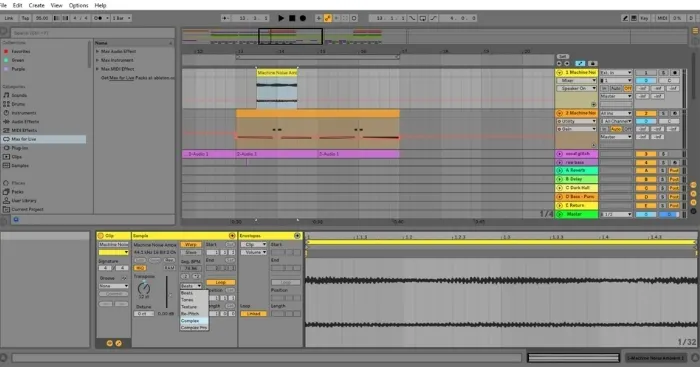
Task: Select Favorites in Collections
Action: [21, 51]
